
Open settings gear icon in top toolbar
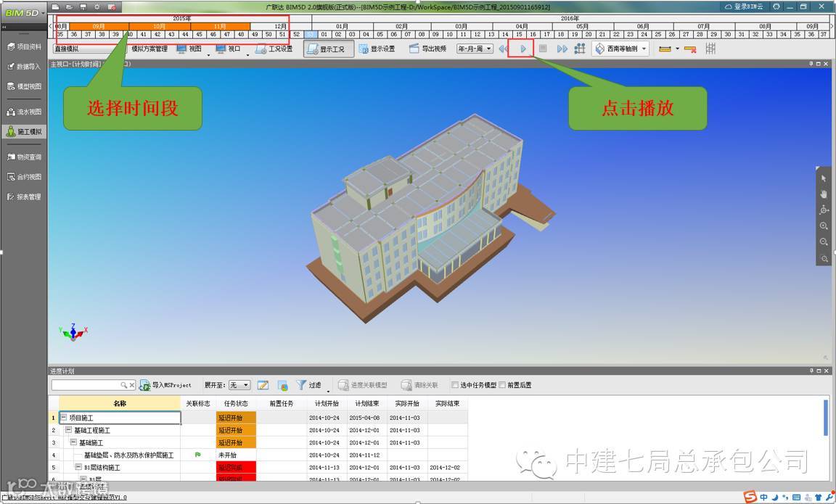point(97,7)
